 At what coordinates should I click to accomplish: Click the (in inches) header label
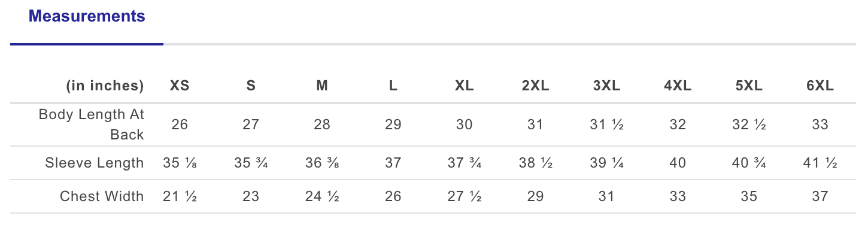[x=105, y=86]
